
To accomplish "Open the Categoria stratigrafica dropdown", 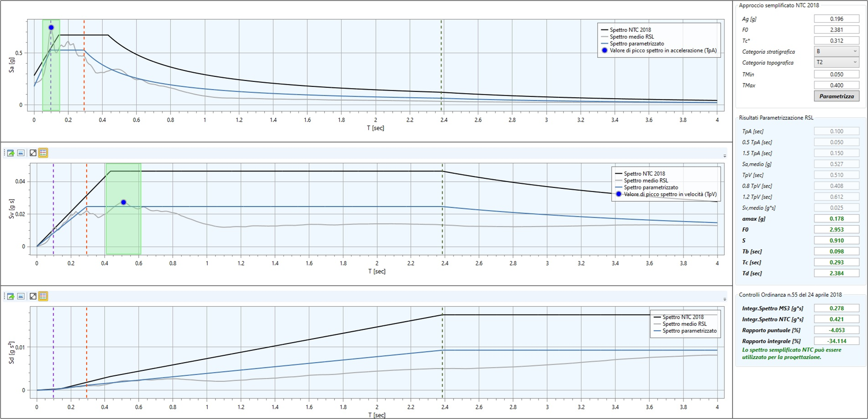I will 837,52.
